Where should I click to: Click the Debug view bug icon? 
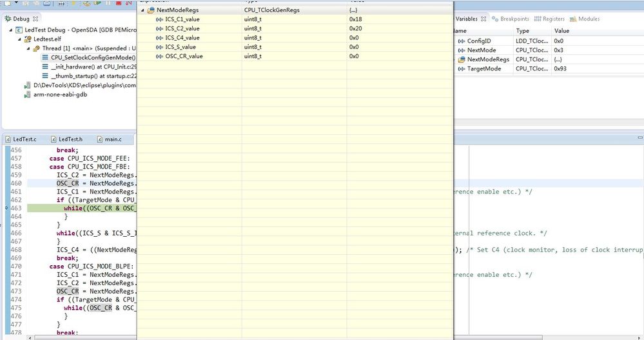point(7,19)
